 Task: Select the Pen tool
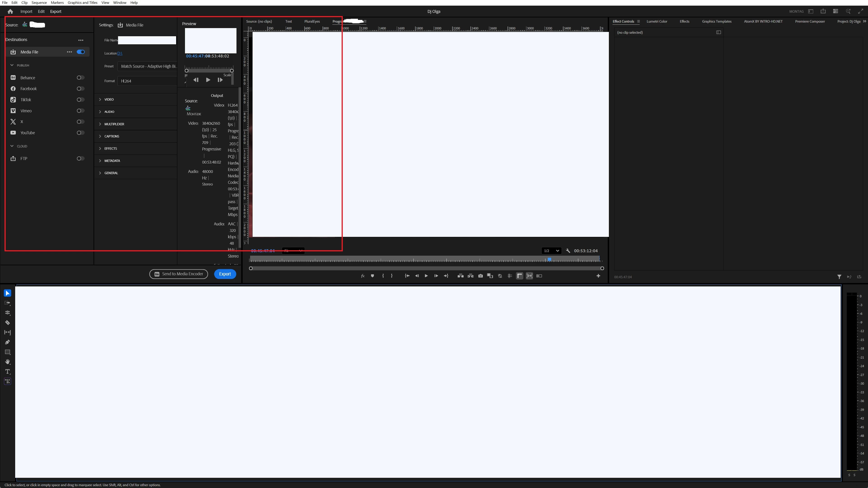coord(7,342)
